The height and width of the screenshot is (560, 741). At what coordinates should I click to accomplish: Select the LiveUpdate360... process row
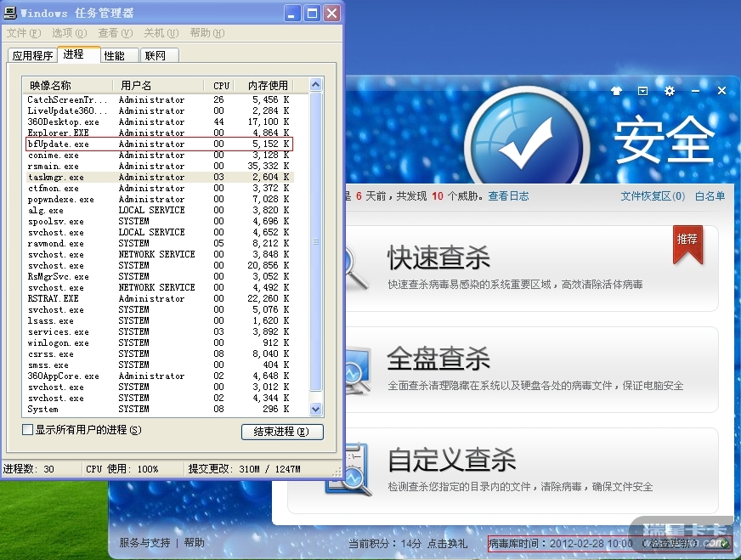(159, 111)
